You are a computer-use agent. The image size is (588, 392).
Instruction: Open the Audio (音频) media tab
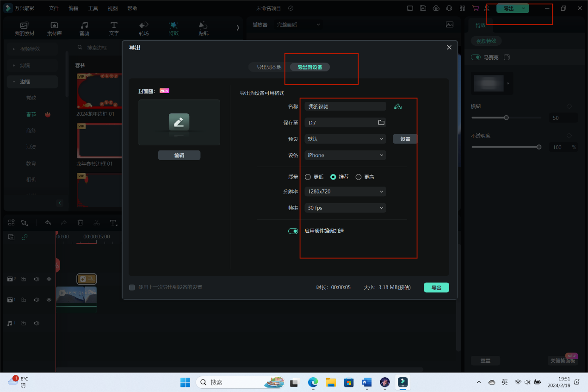(x=84, y=28)
